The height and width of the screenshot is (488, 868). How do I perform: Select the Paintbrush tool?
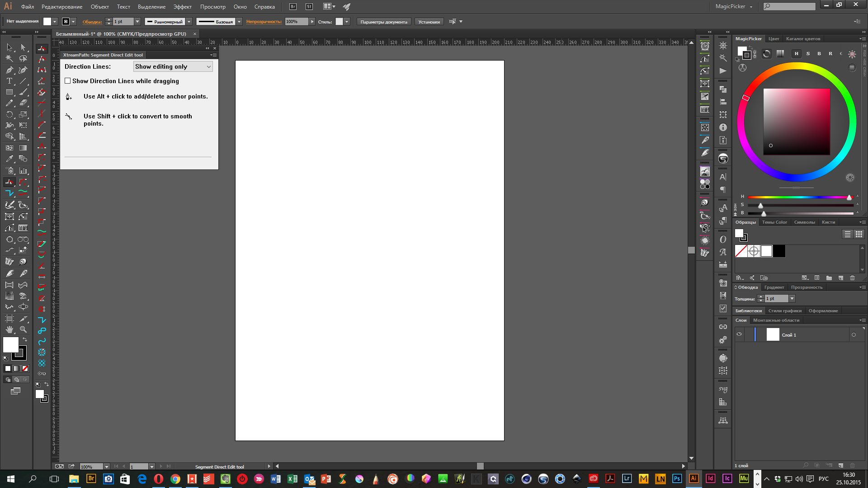coord(23,92)
